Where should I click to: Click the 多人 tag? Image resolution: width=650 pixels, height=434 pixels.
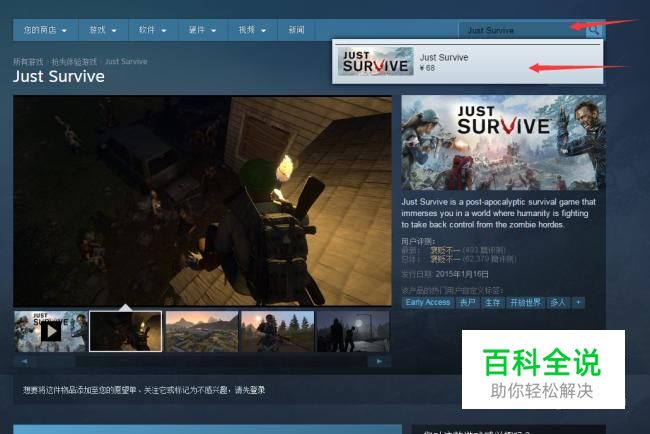click(x=558, y=303)
